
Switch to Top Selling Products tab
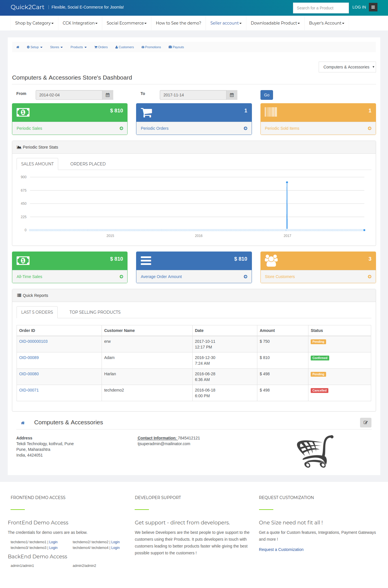(95, 312)
